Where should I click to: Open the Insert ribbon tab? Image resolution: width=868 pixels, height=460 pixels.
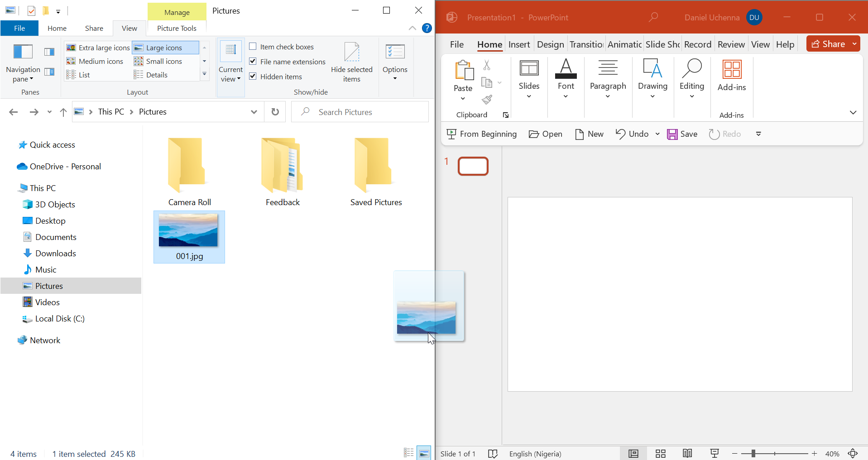pos(519,44)
